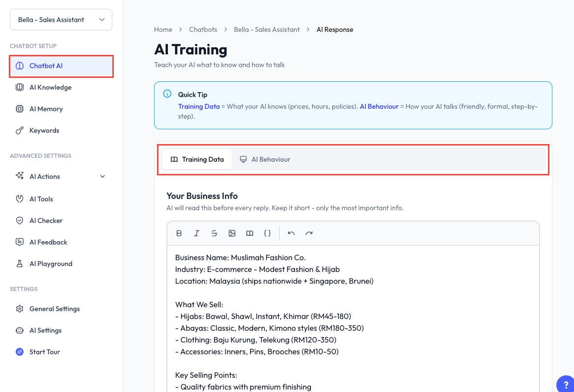Open AI Settings in the sidebar

[x=61, y=330]
